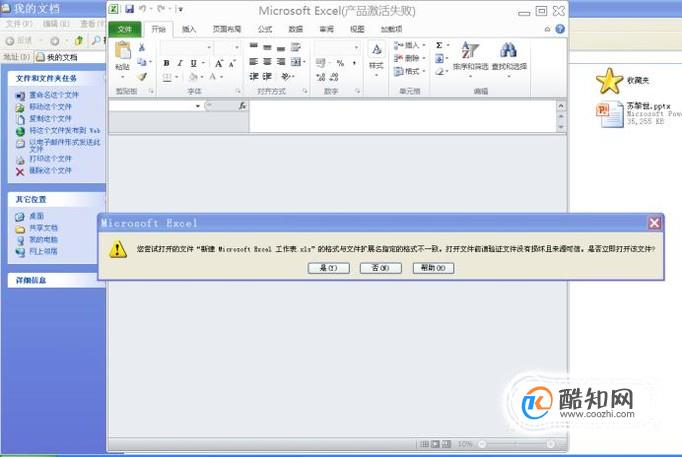Image resolution: width=682 pixels, height=457 pixels.
Task: Open the 插入 Insert cells dropdown in ribbon
Action: point(409,45)
